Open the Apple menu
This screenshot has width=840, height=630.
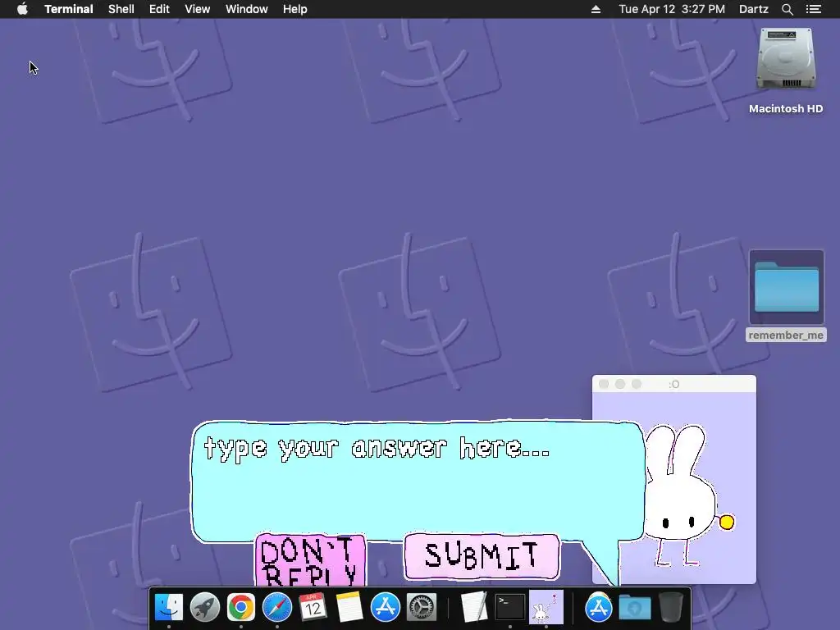click(22, 9)
